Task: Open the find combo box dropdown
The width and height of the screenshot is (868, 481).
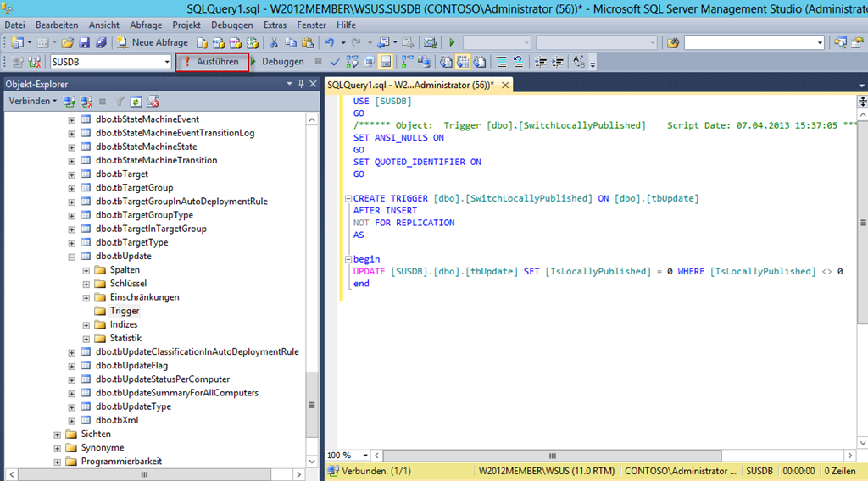Action: [820, 42]
